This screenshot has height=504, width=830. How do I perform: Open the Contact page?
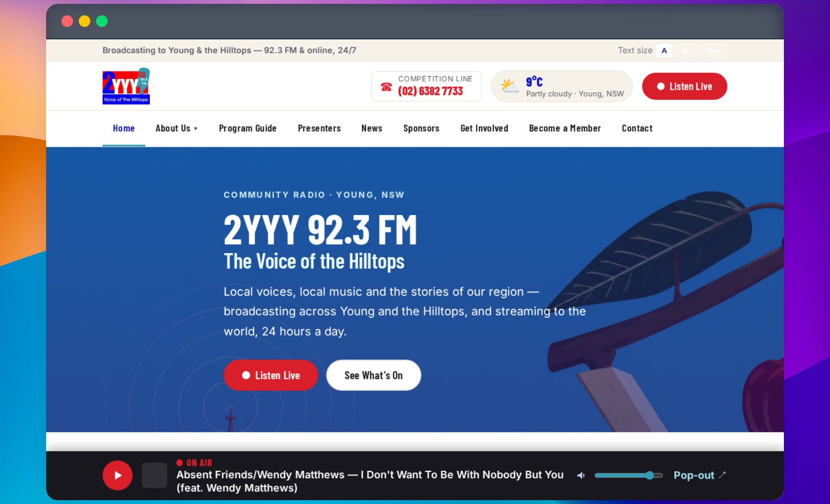(x=637, y=128)
